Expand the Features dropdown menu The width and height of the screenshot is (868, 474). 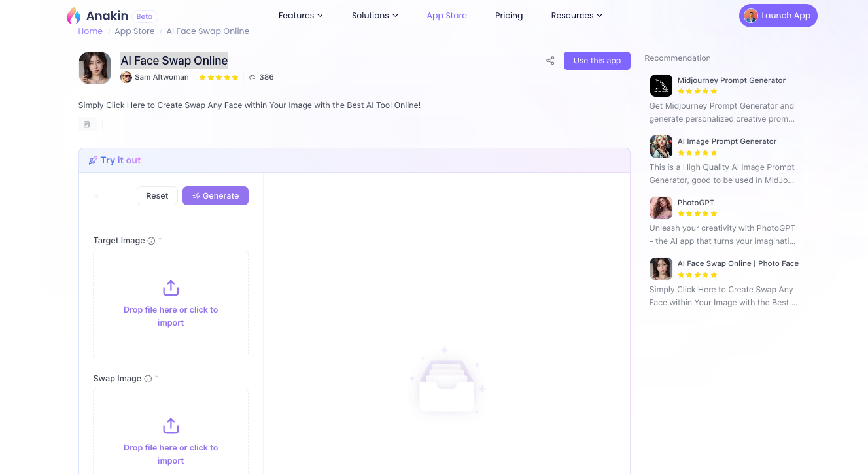(x=300, y=16)
